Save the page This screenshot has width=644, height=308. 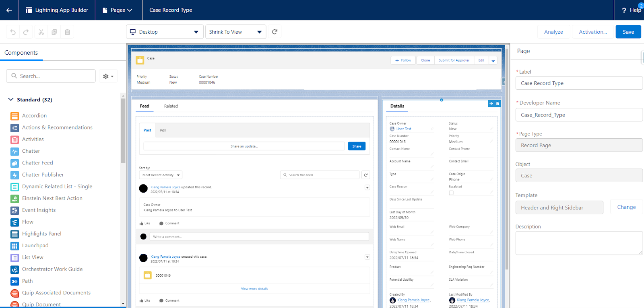coord(628,32)
